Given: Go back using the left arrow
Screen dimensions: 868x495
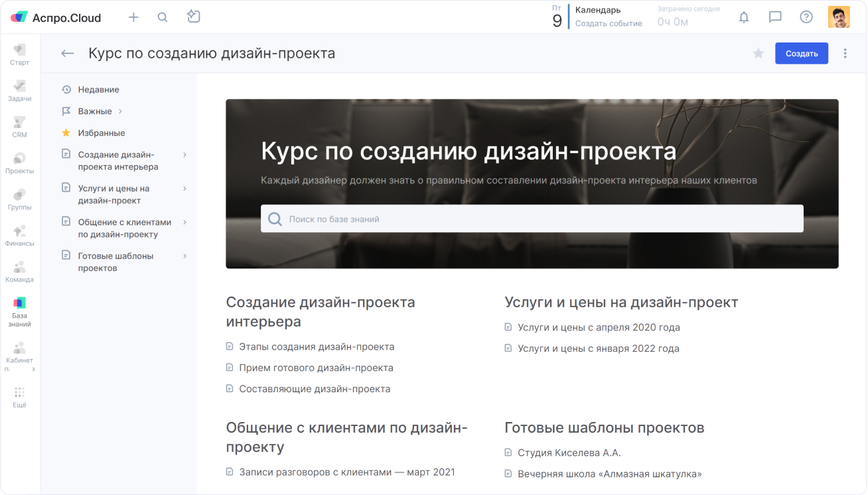Looking at the screenshot, I should 67,53.
